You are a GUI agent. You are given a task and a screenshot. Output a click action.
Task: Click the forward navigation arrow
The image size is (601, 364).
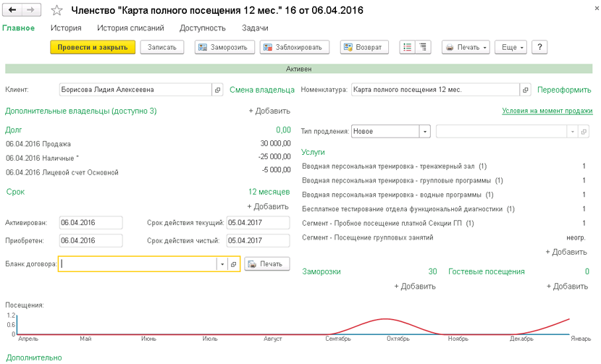(x=30, y=11)
